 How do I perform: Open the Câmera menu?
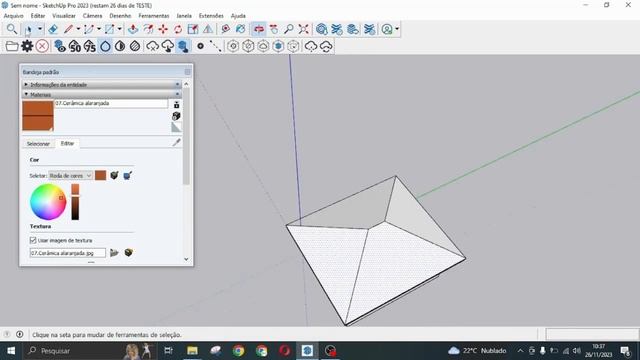click(x=92, y=16)
